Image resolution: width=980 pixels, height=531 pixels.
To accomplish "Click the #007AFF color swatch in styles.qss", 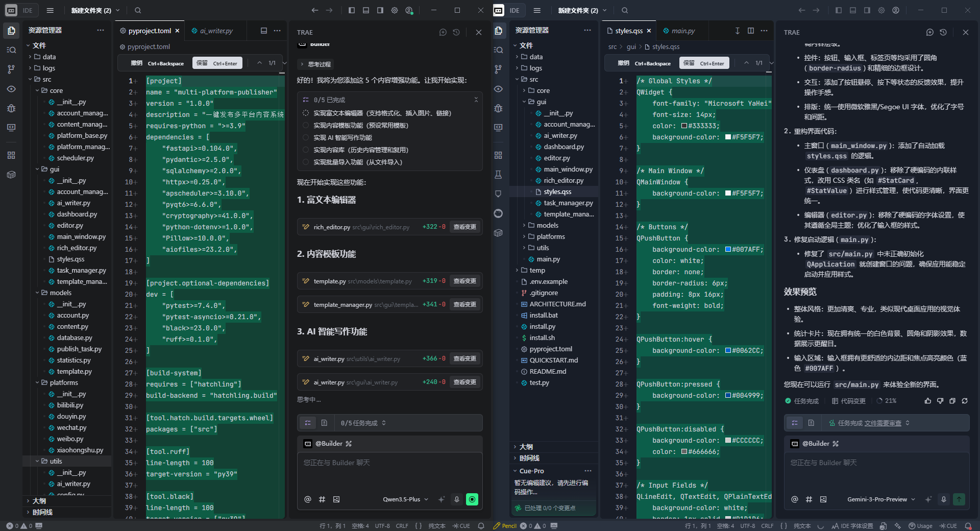I will tap(728, 249).
